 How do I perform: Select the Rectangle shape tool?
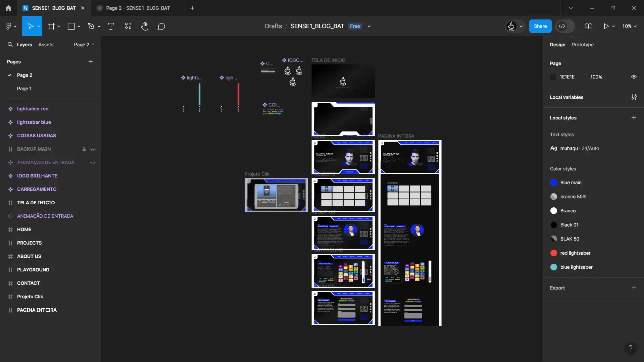pos(71,26)
